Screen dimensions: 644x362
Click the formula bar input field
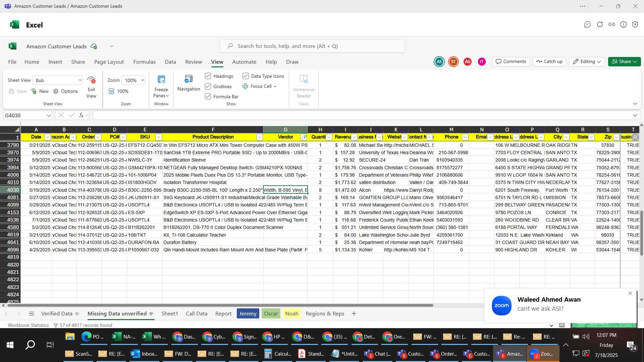tap(362, 115)
